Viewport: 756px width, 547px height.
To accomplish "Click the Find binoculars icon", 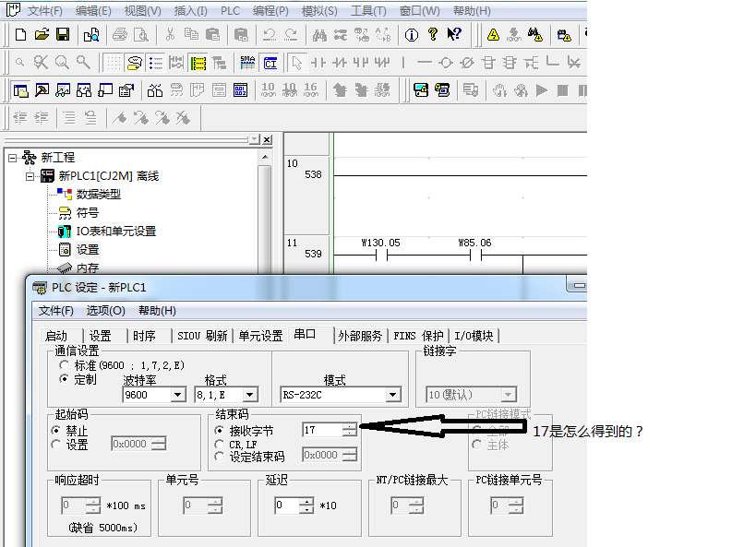I will 320,34.
